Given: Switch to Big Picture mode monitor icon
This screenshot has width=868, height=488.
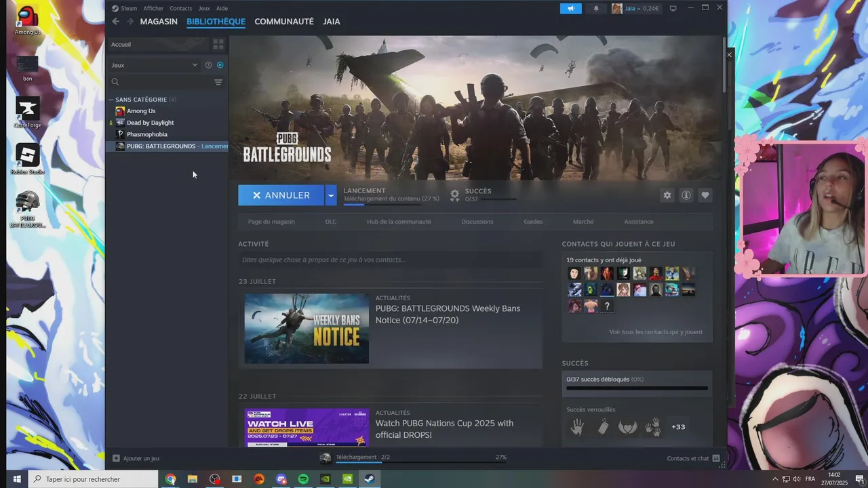Looking at the screenshot, I should 673,8.
